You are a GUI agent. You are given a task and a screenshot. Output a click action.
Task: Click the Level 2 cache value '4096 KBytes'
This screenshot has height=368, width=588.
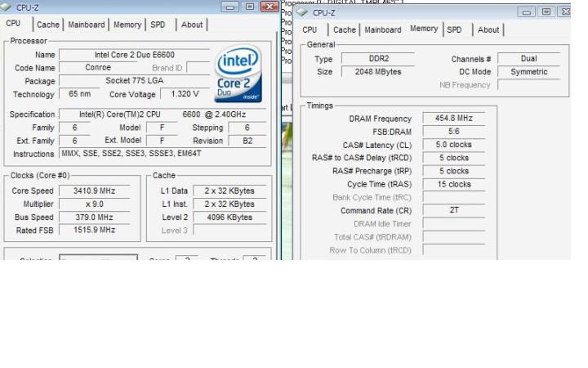tap(229, 218)
